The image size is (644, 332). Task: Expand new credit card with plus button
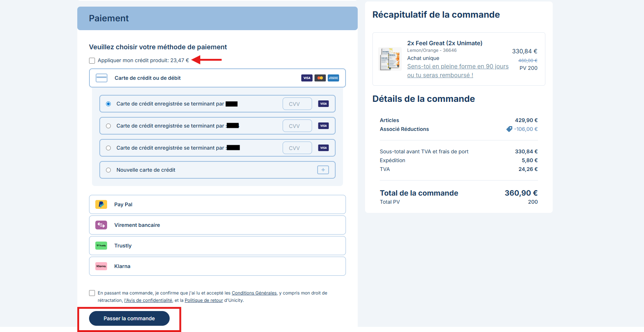[x=323, y=170]
